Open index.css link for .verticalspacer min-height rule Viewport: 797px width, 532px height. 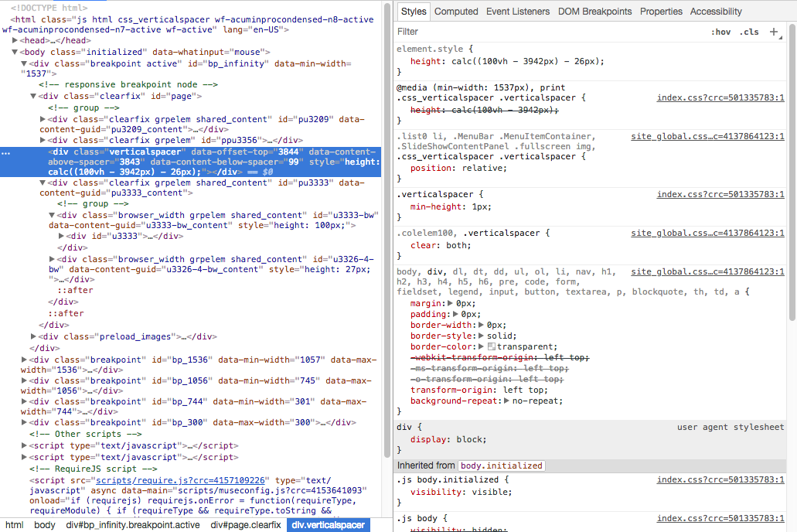[720, 194]
